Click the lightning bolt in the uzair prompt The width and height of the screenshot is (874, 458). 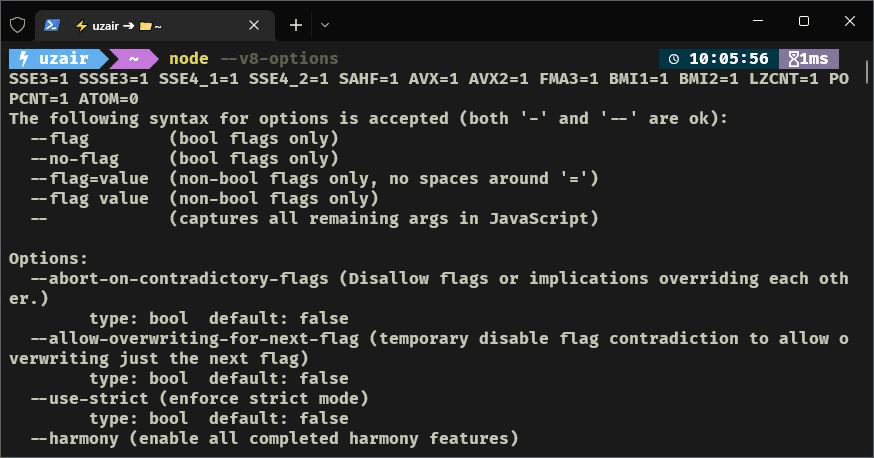(x=22, y=59)
